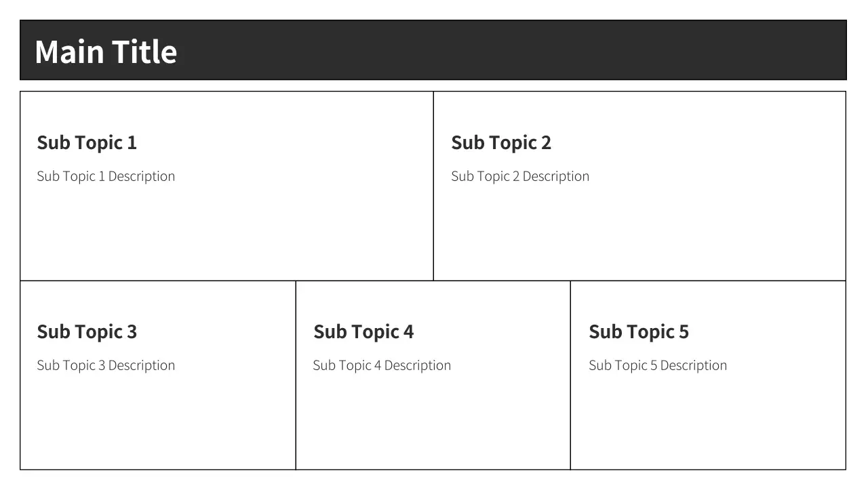Click the Sub Topic 5 heading
868x488 pixels.
click(639, 332)
